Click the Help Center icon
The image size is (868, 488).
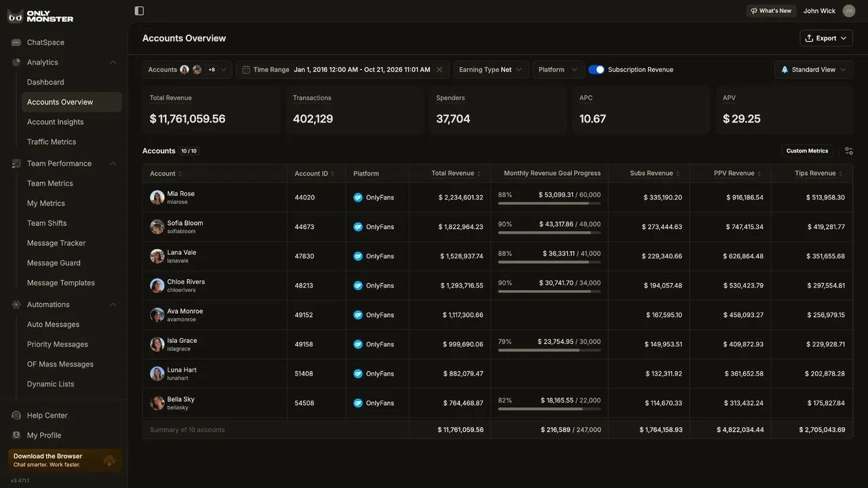tap(16, 415)
